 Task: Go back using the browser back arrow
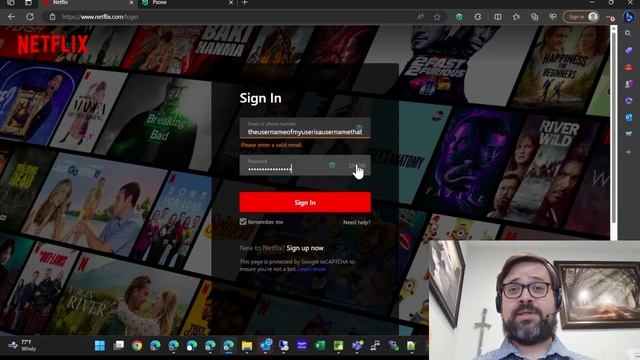coord(11,17)
